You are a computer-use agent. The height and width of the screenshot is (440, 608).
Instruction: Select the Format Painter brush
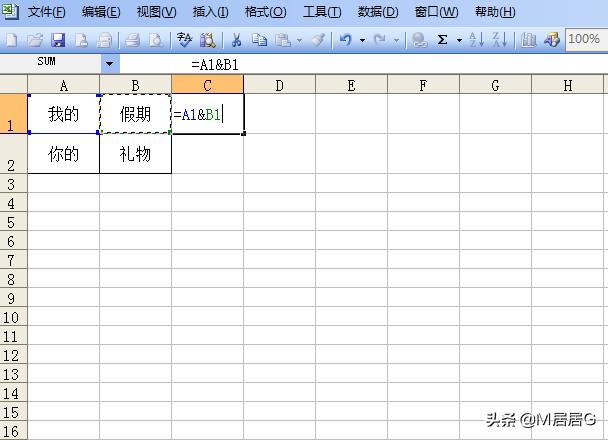click(x=318, y=40)
